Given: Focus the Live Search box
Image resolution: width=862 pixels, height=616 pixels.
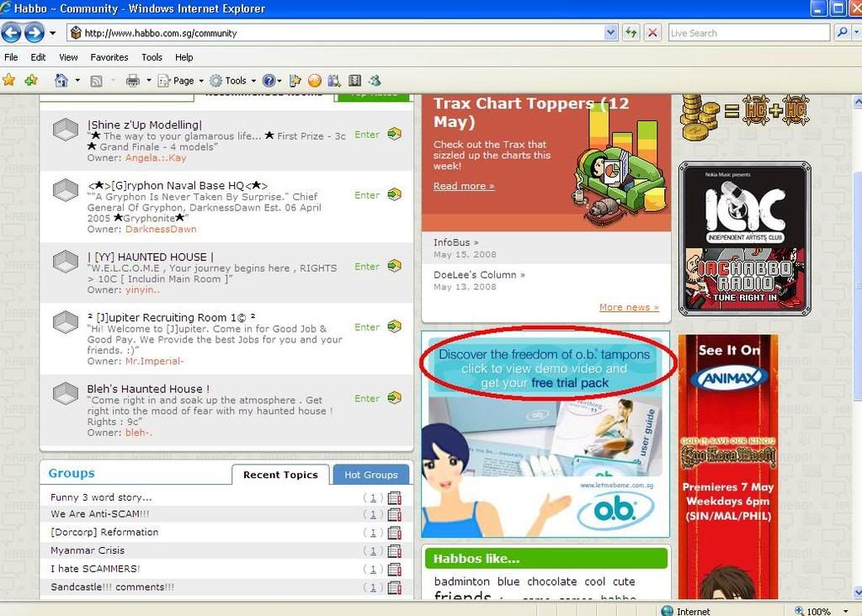Looking at the screenshot, I should click(x=748, y=33).
